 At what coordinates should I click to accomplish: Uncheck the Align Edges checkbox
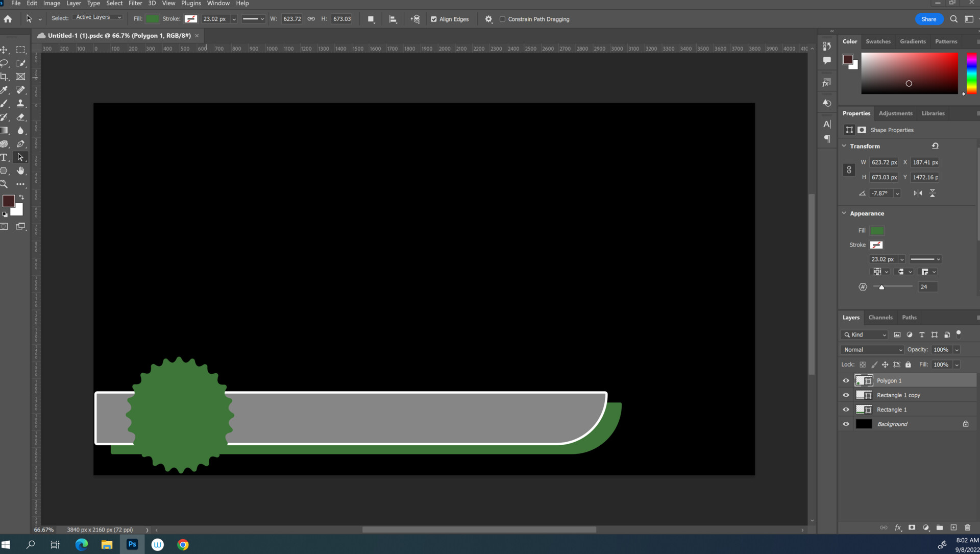tap(434, 19)
